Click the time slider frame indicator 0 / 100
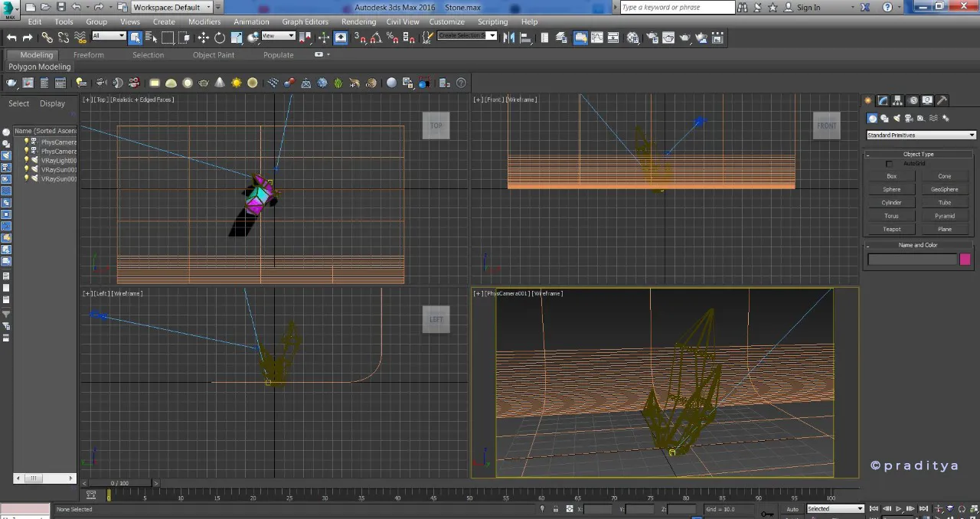This screenshot has height=519, width=980. (x=119, y=483)
